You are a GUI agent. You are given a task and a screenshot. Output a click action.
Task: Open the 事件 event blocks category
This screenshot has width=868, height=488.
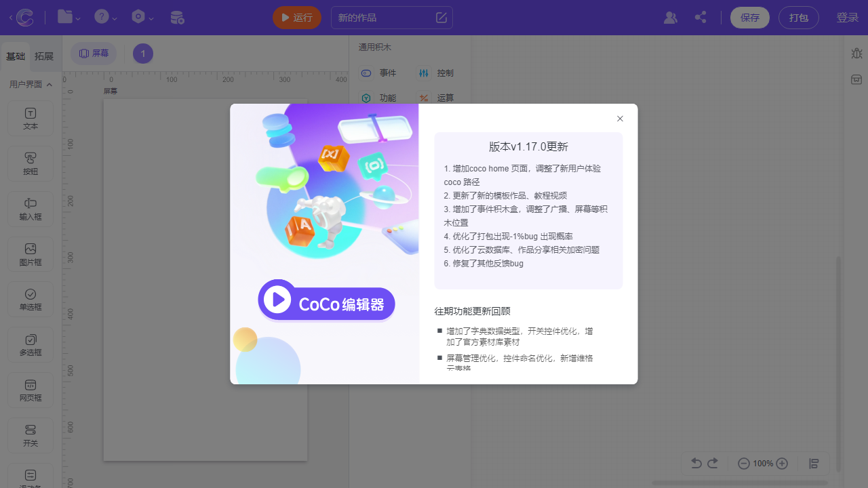379,73
